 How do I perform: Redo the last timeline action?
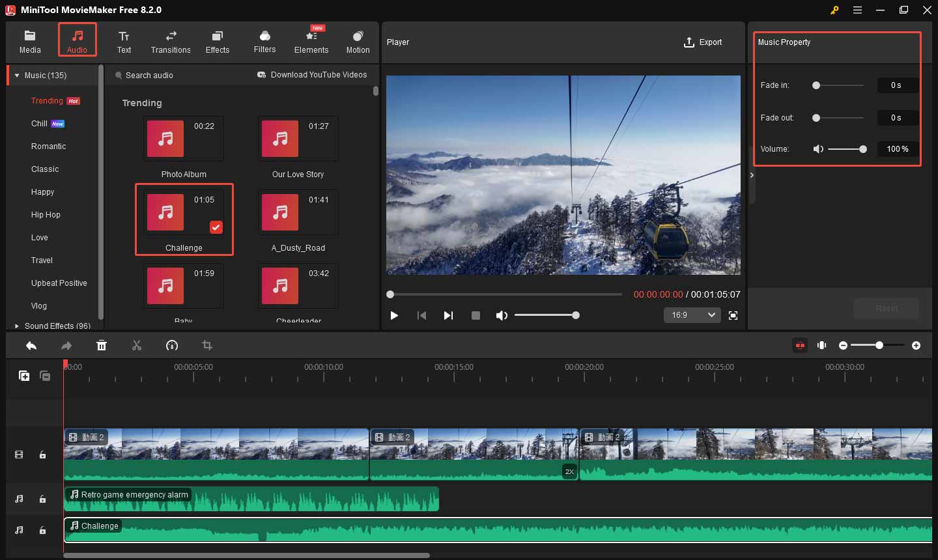[x=66, y=346]
